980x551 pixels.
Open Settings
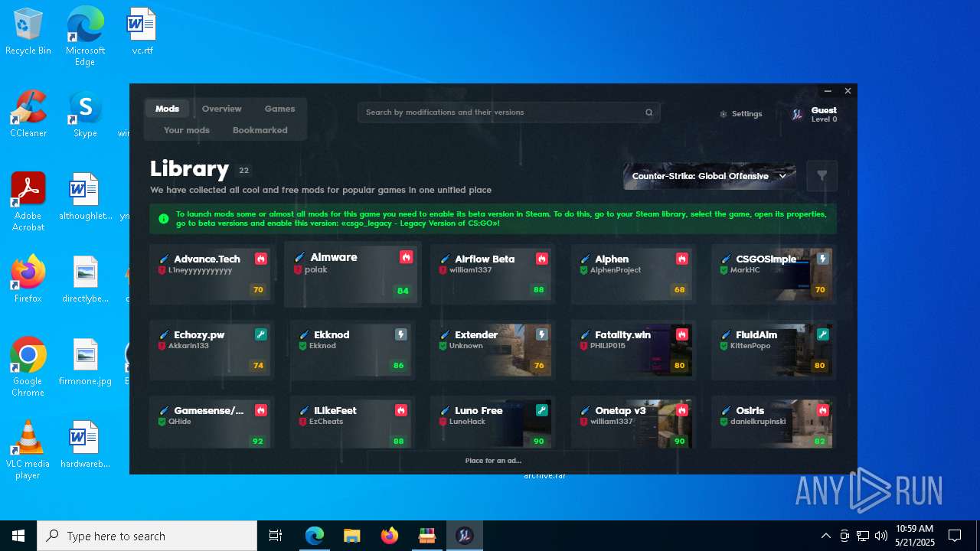tap(740, 114)
